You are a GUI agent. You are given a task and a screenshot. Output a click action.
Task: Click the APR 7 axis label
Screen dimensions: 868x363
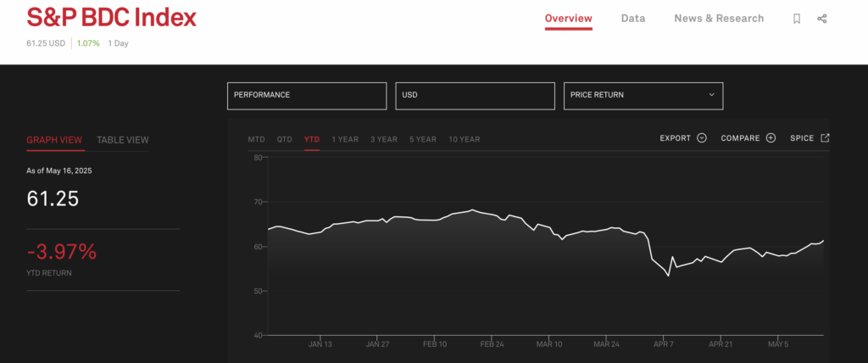pyautogui.click(x=664, y=344)
